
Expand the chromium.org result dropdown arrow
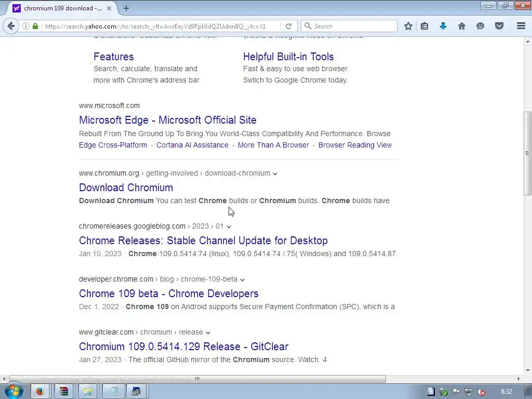tap(275, 174)
